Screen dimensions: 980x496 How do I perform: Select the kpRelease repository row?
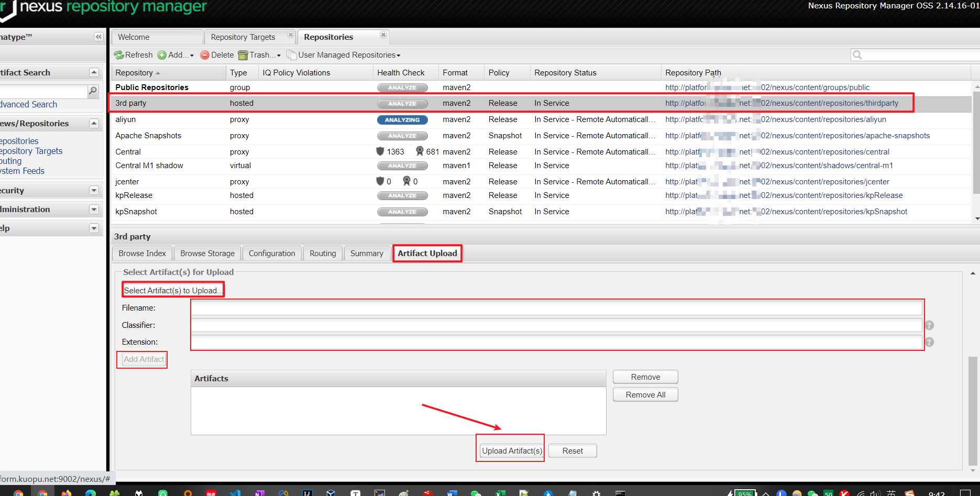coord(542,195)
